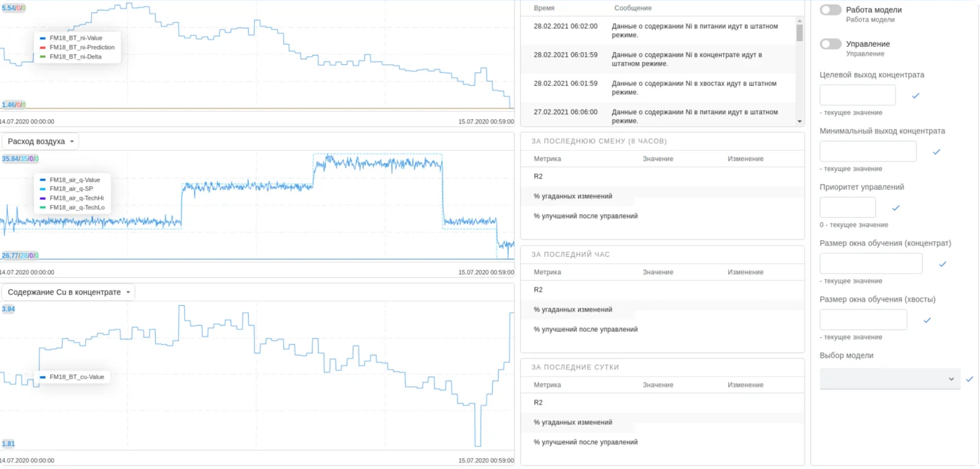Confirm tails training window size checkmark
The width and height of the screenshot is (980, 469).
927,320
